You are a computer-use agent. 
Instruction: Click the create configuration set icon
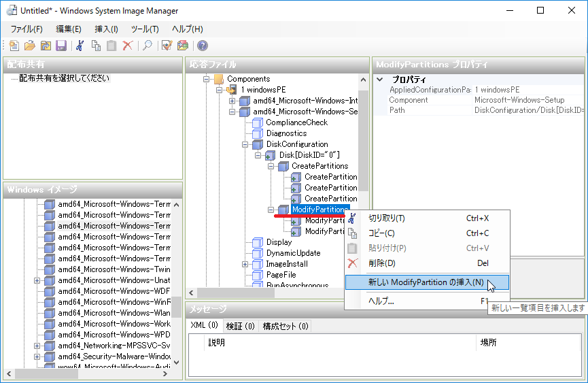click(x=182, y=46)
